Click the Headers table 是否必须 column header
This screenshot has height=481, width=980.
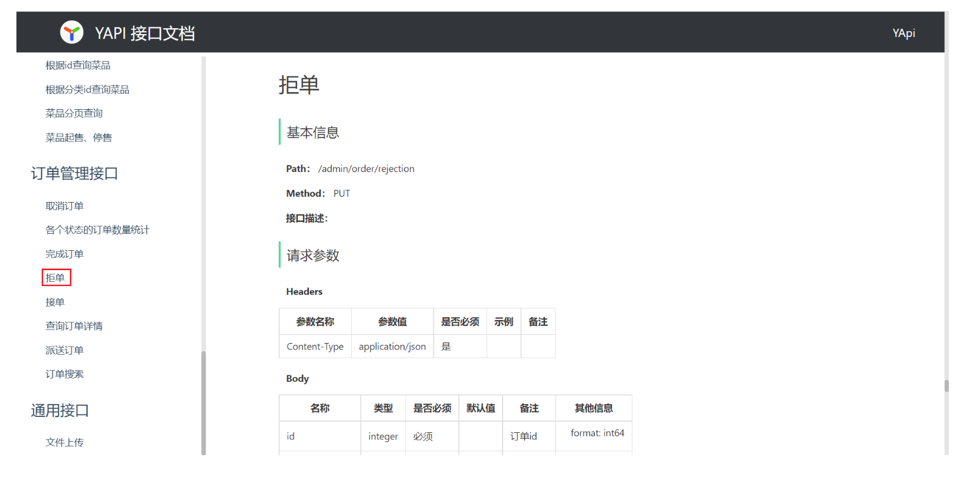point(460,322)
